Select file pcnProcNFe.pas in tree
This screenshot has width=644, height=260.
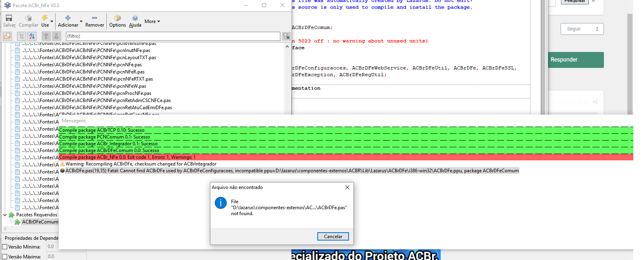pyautogui.click(x=87, y=93)
